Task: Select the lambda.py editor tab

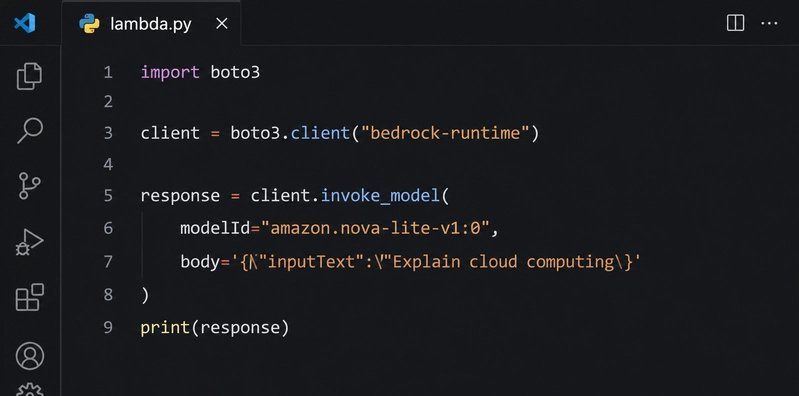Action: click(x=151, y=23)
